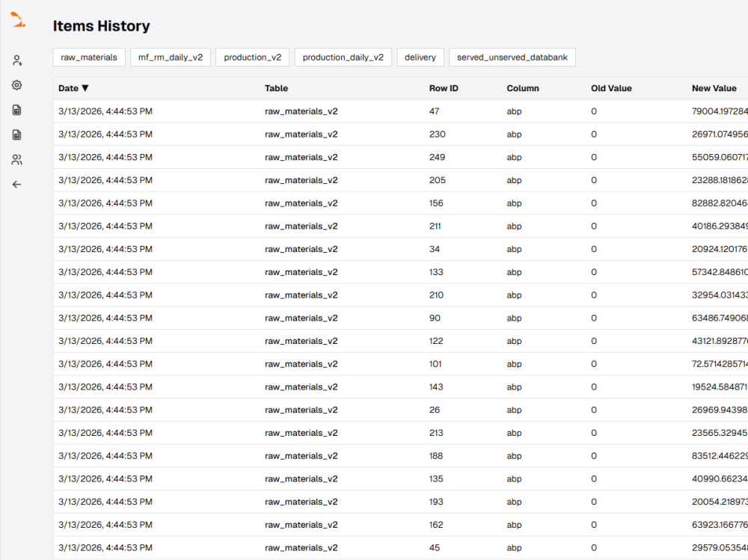Screen dimensions: 748x560
Task: Select Row ID 45 cell
Action: pyautogui.click(x=434, y=547)
